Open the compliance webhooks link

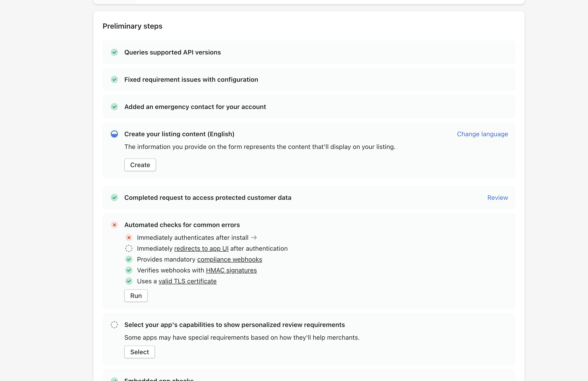[229, 259]
